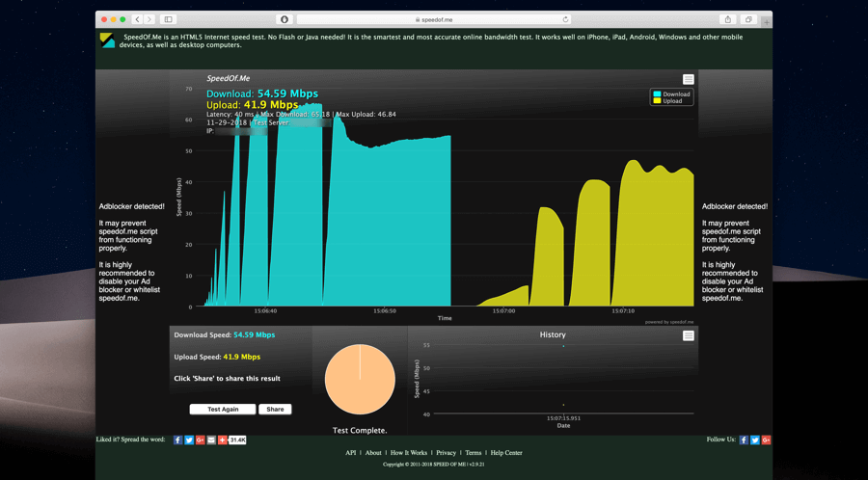Open the History chart hamburger menu
This screenshot has height=480, width=868.
(688, 335)
